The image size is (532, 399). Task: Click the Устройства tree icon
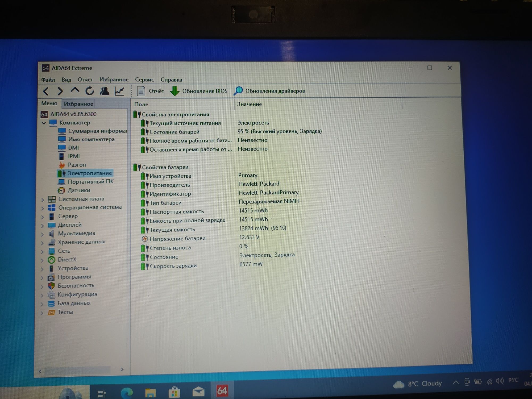coord(51,268)
